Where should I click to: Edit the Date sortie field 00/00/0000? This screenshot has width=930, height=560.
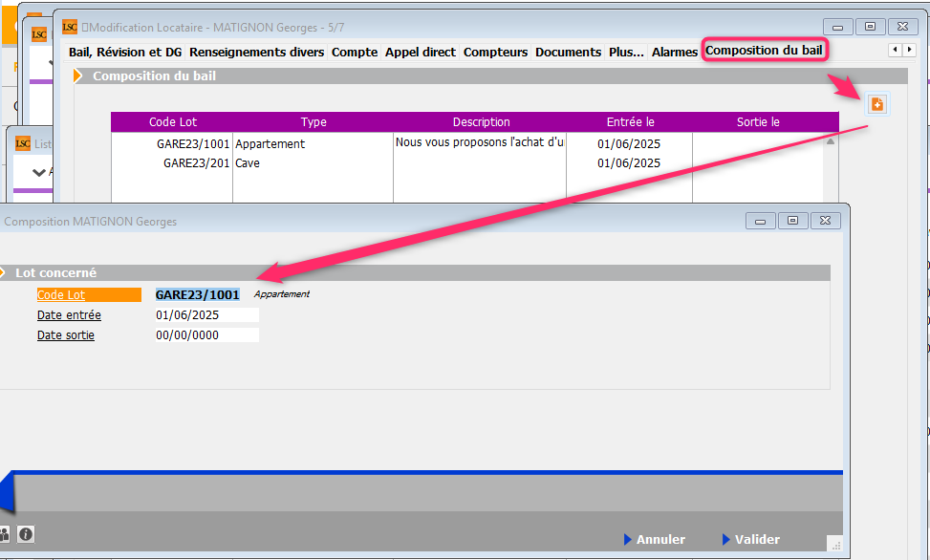point(206,335)
